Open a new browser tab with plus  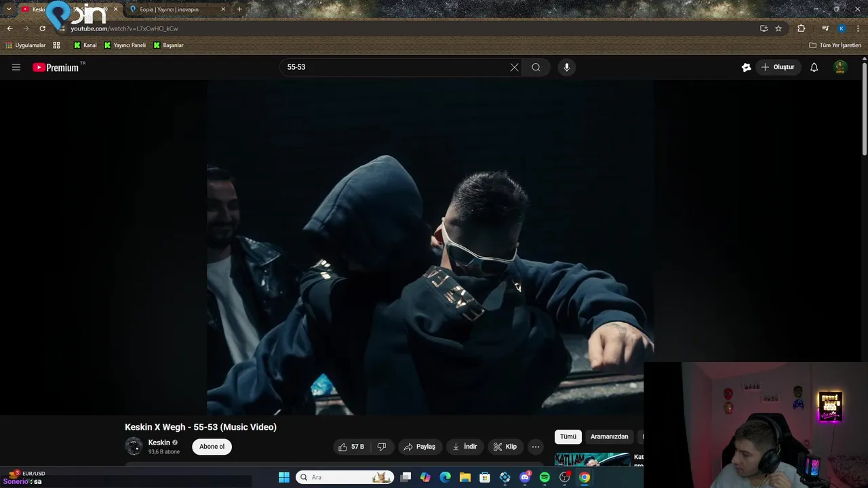point(239,9)
